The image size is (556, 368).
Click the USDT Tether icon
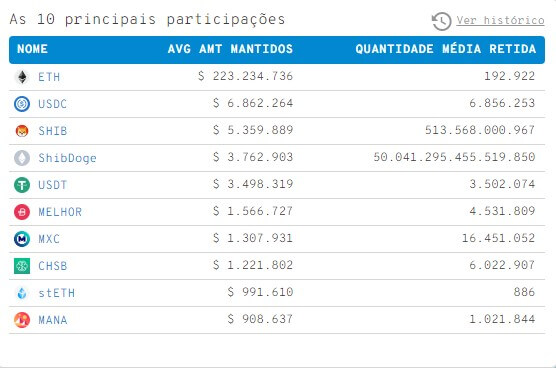pyautogui.click(x=22, y=185)
